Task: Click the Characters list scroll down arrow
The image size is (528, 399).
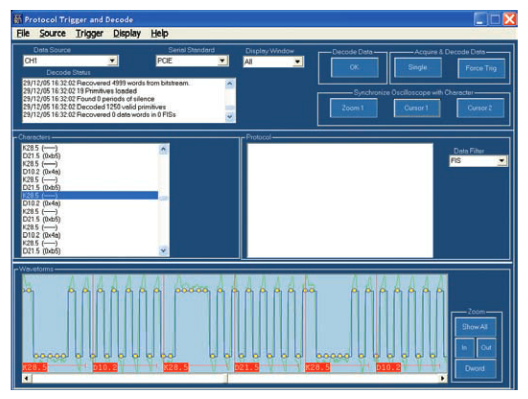Action: pos(163,251)
